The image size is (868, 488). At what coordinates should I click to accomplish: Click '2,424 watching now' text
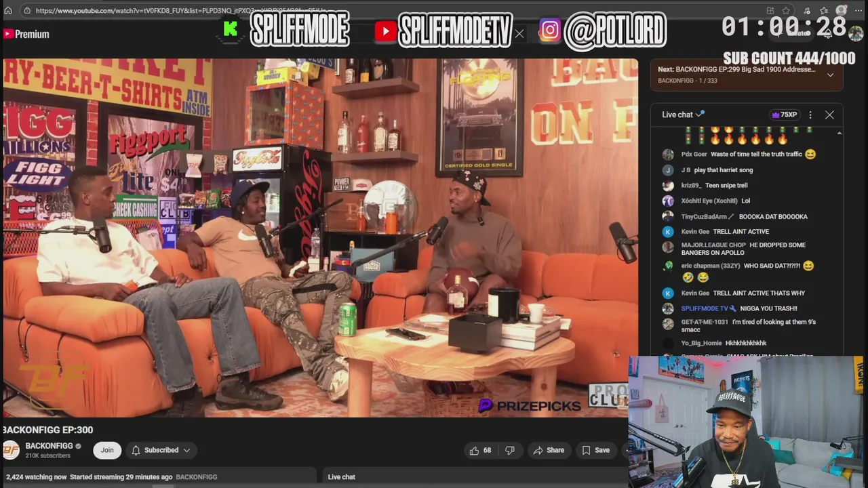tap(37, 477)
